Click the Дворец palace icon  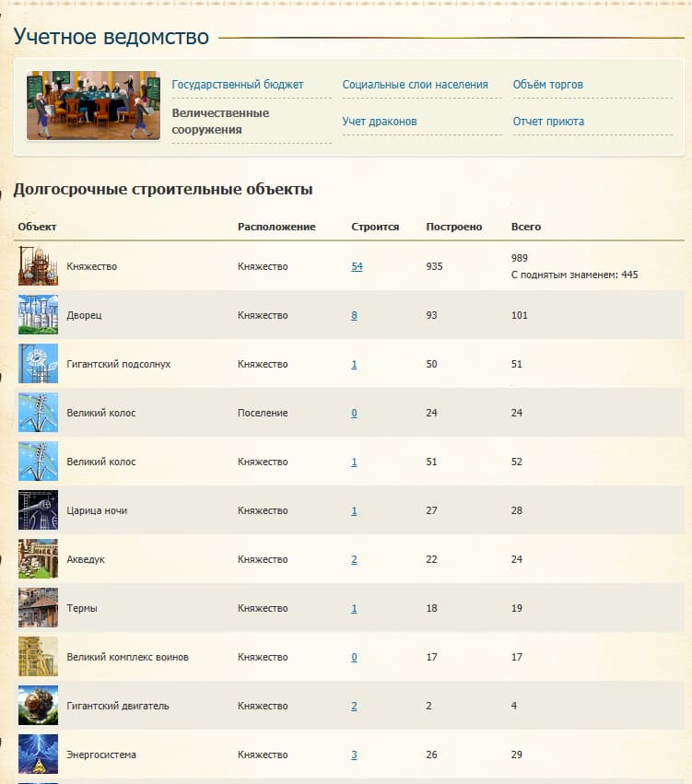coord(38,315)
